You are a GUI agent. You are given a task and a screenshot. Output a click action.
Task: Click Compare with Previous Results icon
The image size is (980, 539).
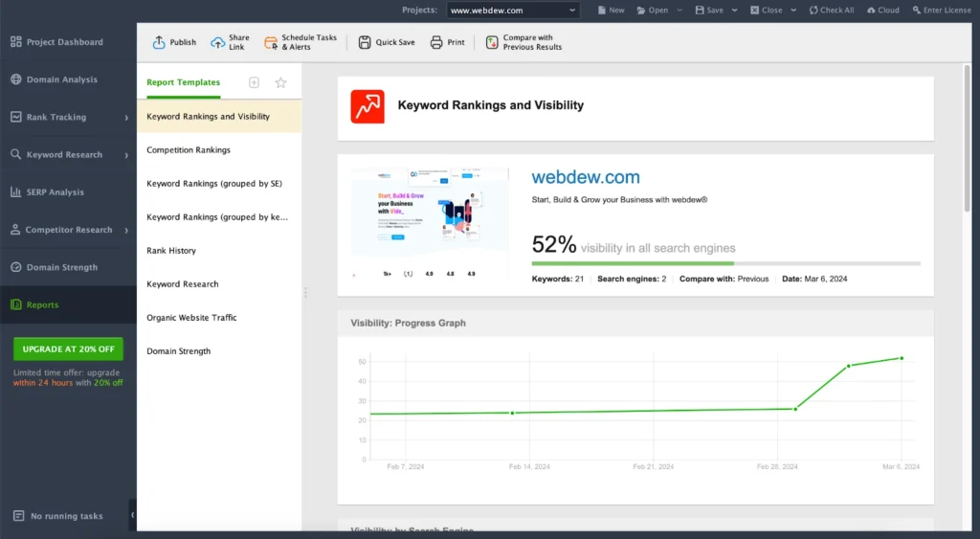click(x=492, y=42)
